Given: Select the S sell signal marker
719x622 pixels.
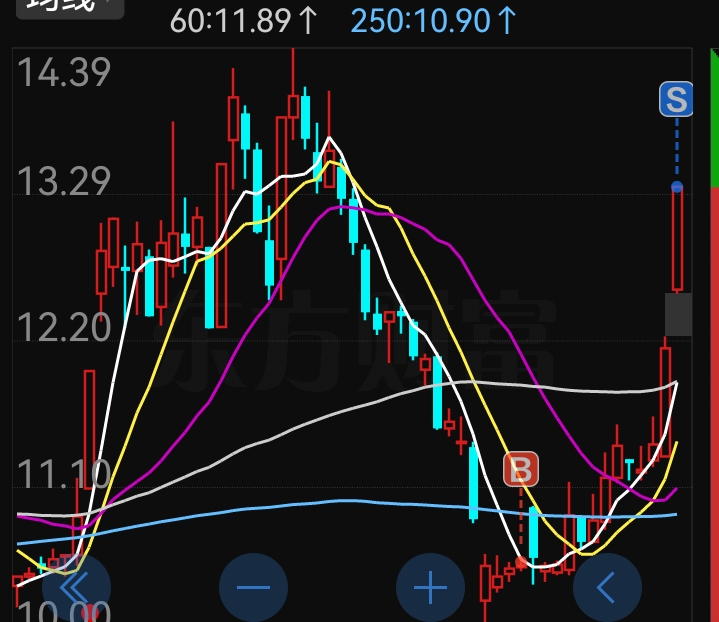Looking at the screenshot, I should 676,99.
